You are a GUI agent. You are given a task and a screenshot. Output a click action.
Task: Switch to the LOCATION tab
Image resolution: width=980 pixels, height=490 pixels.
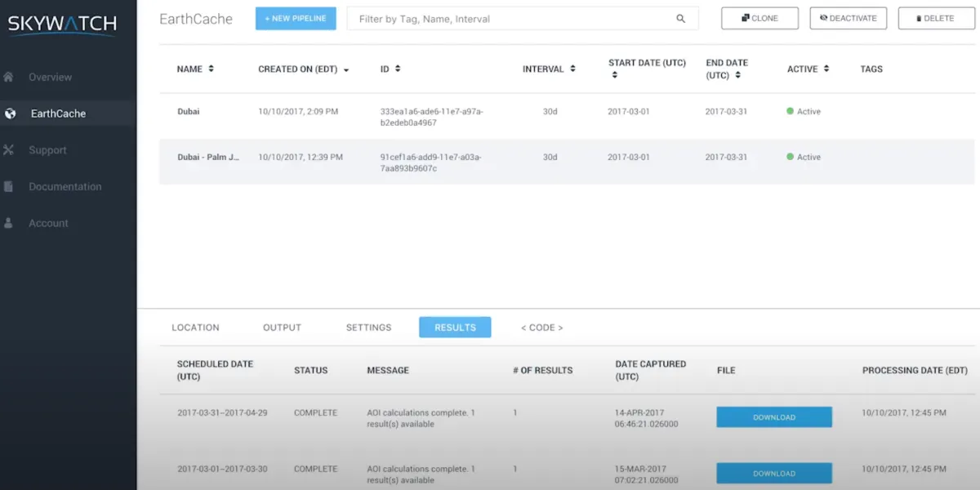click(195, 327)
